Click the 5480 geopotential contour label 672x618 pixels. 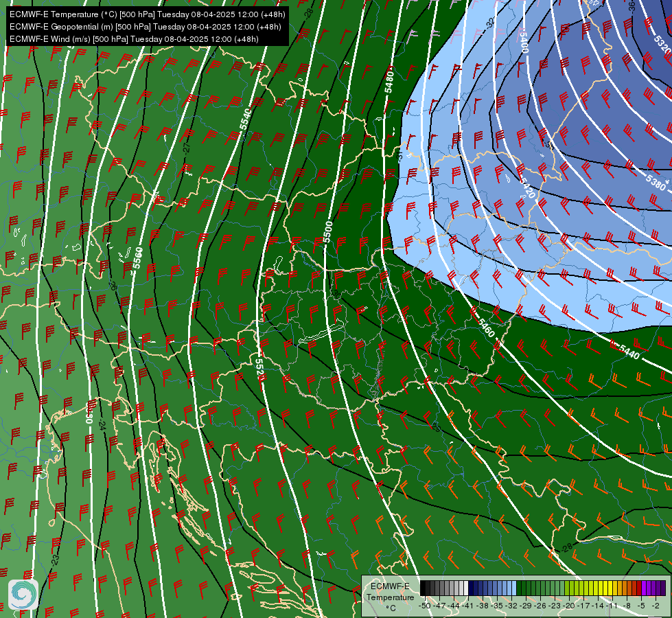point(389,82)
